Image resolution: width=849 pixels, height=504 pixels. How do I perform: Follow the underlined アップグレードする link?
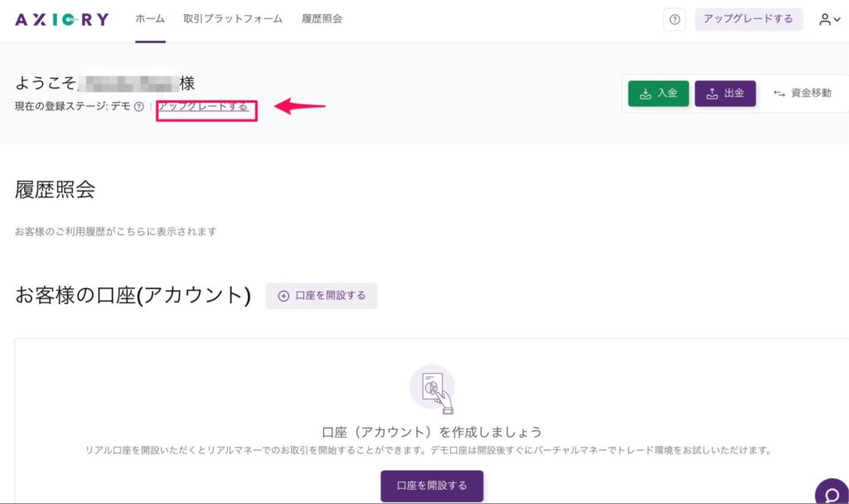coord(203,107)
